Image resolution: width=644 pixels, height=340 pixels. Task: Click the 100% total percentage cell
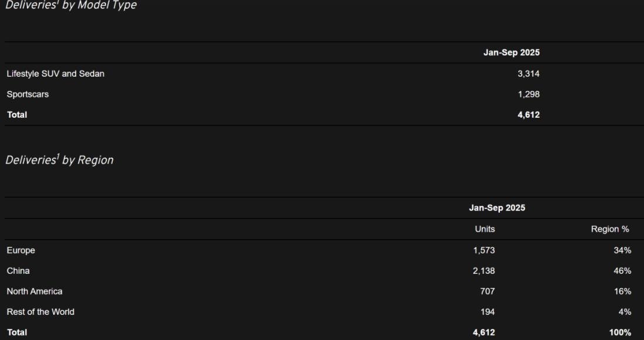point(620,332)
